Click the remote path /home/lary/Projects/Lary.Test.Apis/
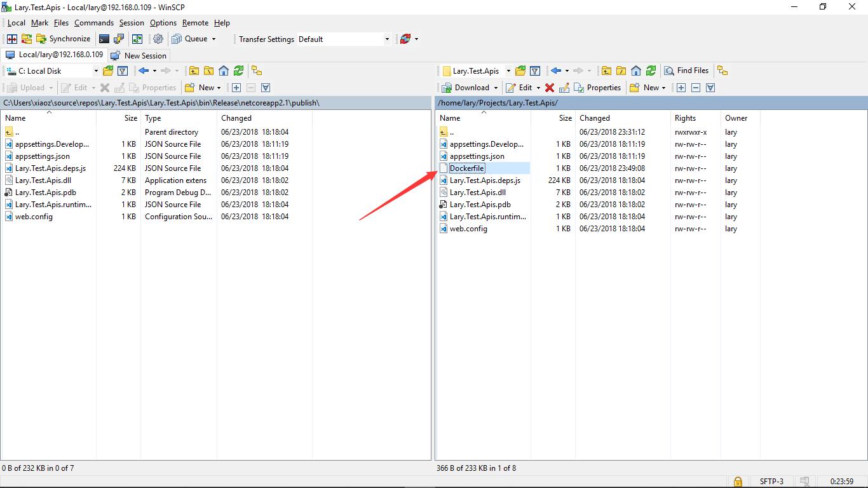This screenshot has height=488, width=868. tap(498, 103)
